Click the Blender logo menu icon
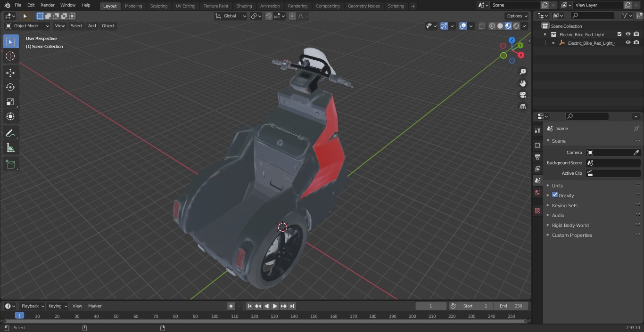The height and width of the screenshot is (332, 644). tap(7, 5)
